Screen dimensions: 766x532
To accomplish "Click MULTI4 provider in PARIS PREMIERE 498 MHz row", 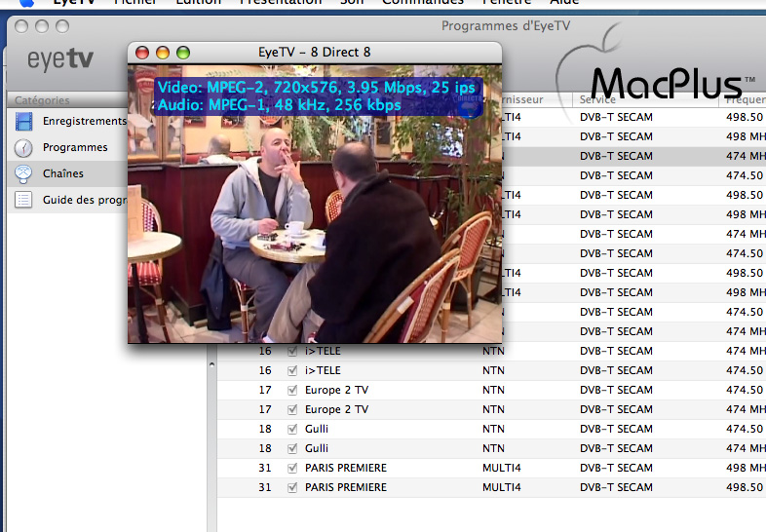I will (x=502, y=468).
